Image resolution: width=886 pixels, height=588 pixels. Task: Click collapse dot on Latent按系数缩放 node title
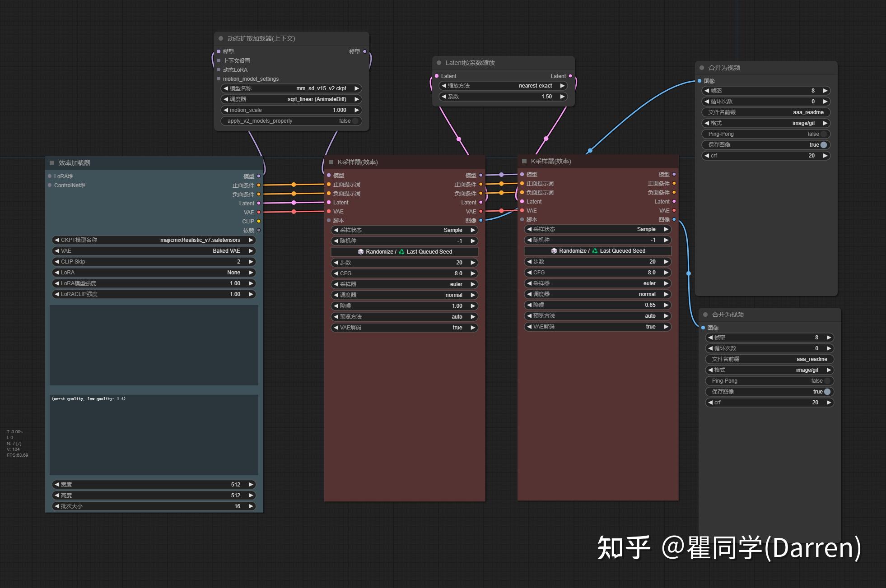[439, 63]
